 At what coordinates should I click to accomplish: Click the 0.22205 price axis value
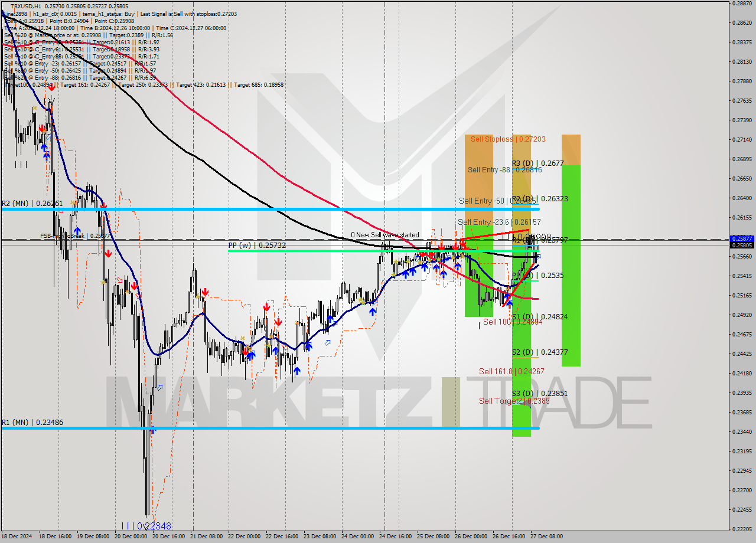pos(742,529)
